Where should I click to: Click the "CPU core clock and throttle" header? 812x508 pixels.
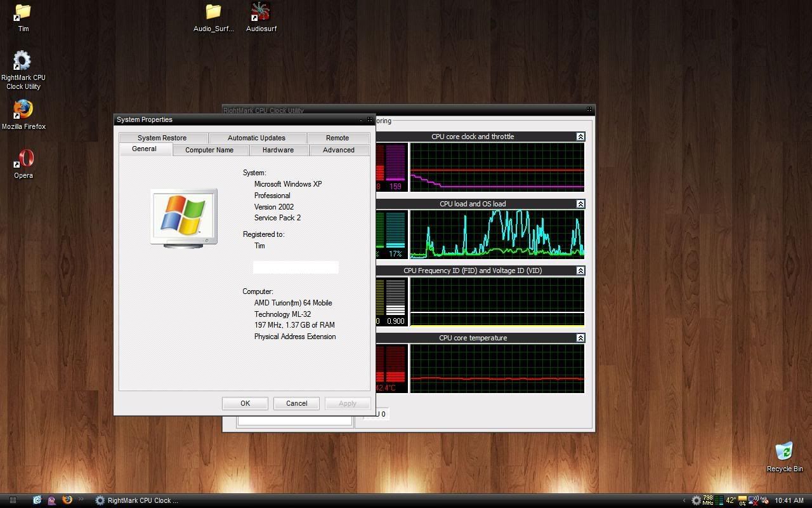(473, 137)
